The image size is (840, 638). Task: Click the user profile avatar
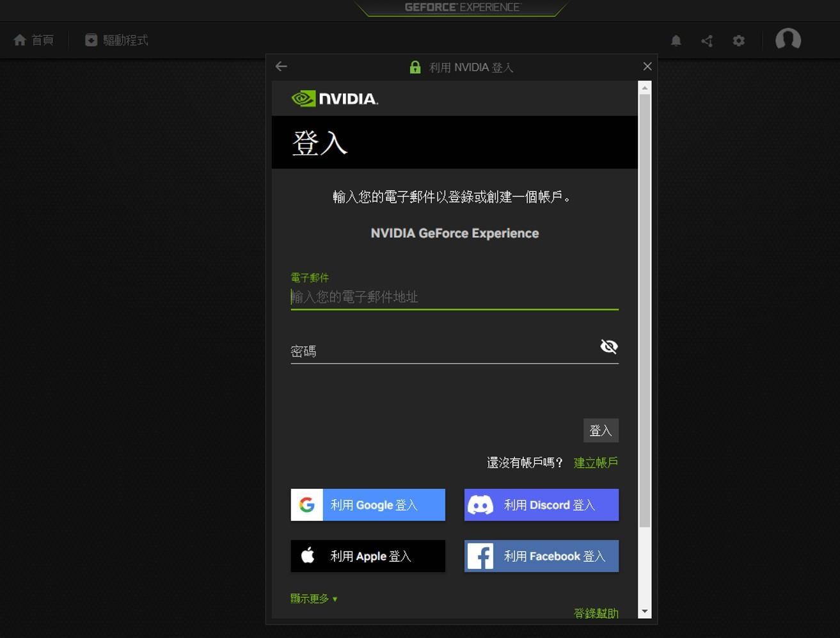788,40
